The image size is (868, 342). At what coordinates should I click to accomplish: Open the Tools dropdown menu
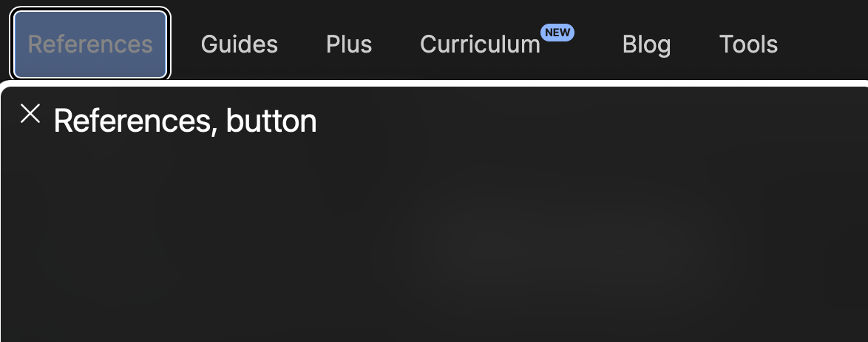click(748, 44)
